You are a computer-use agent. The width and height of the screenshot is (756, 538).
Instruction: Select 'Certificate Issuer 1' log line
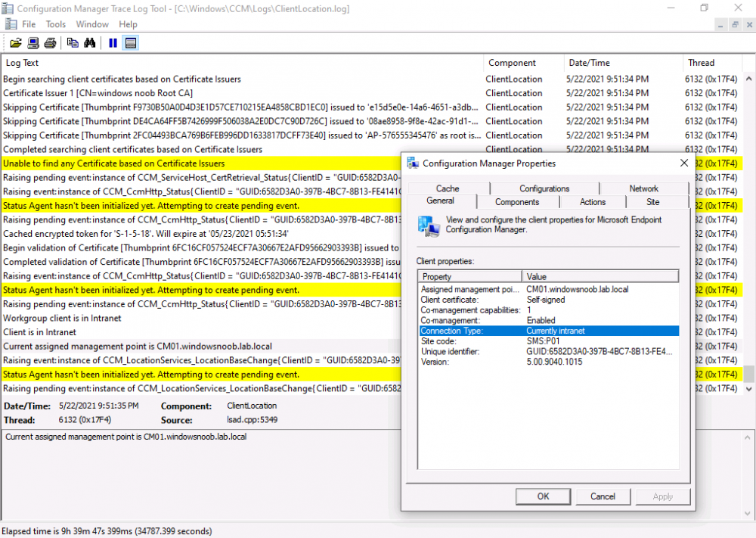point(371,93)
